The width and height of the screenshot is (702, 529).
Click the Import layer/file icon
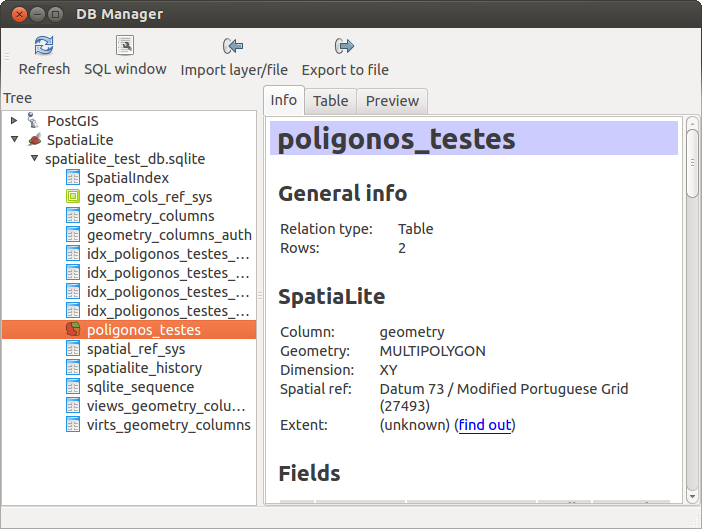pyautogui.click(x=234, y=46)
